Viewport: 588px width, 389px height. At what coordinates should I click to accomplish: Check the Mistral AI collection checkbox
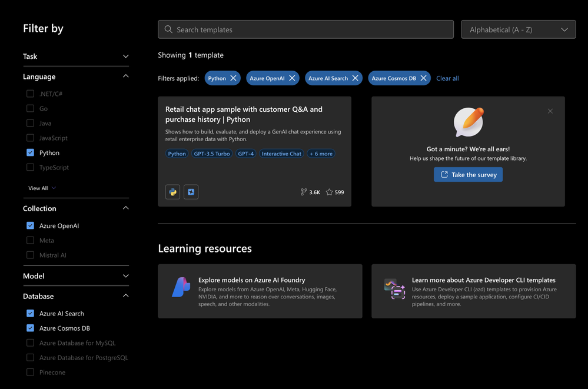click(31, 255)
